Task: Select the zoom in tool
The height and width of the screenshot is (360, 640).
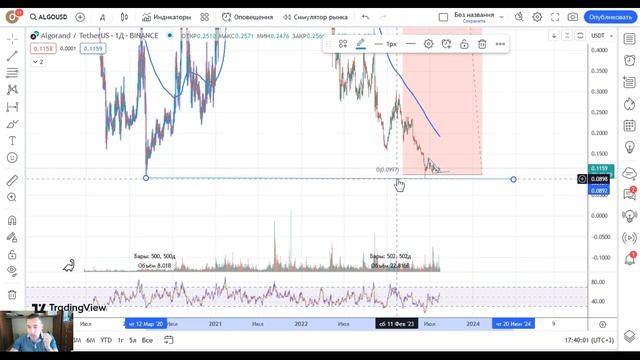Action: click(12, 197)
